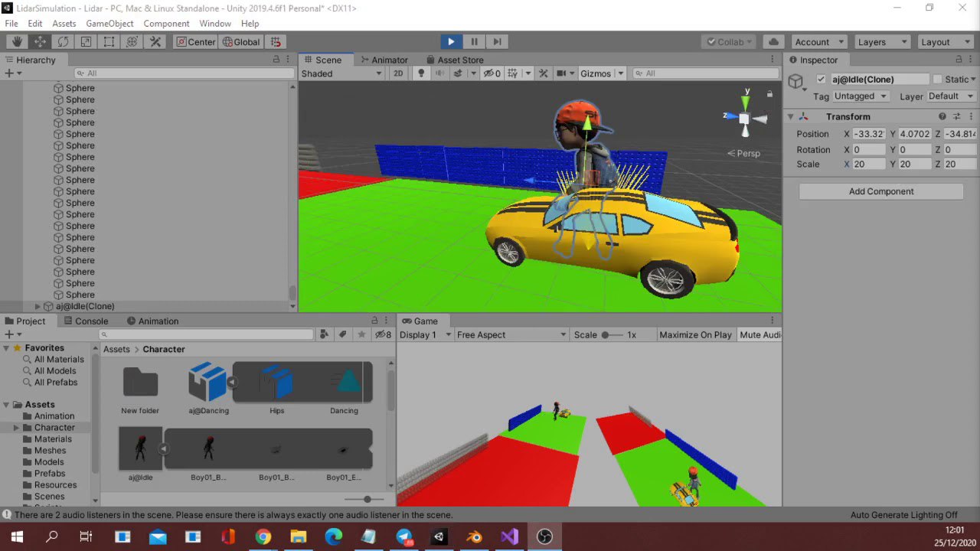This screenshot has width=980, height=551.
Task: Toggle Global handle rotation mode
Action: pos(241,42)
